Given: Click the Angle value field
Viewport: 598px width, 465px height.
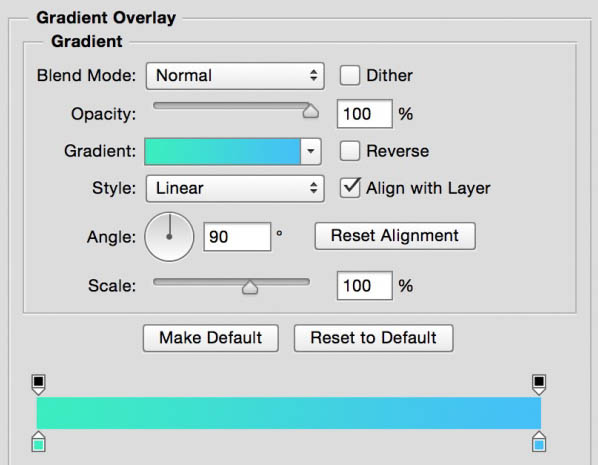Looking at the screenshot, I should (x=237, y=237).
